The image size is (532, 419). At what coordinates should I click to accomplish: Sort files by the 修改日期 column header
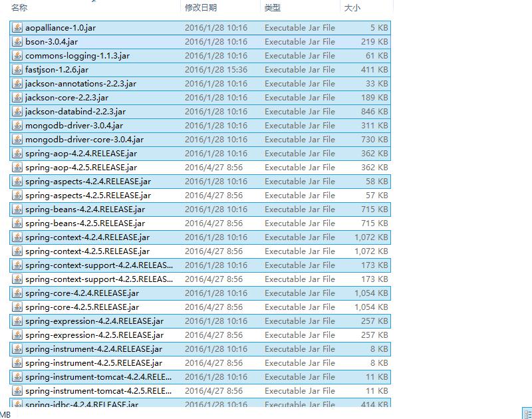(201, 7)
